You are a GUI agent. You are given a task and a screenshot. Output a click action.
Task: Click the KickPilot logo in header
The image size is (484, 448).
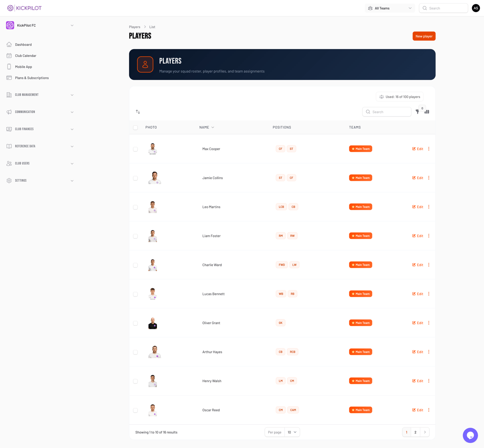click(24, 8)
